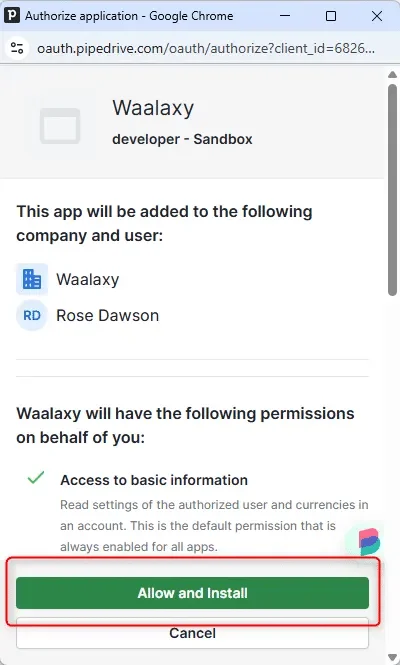Click the scrollbar down arrow
The image size is (400, 665).
[392, 658]
